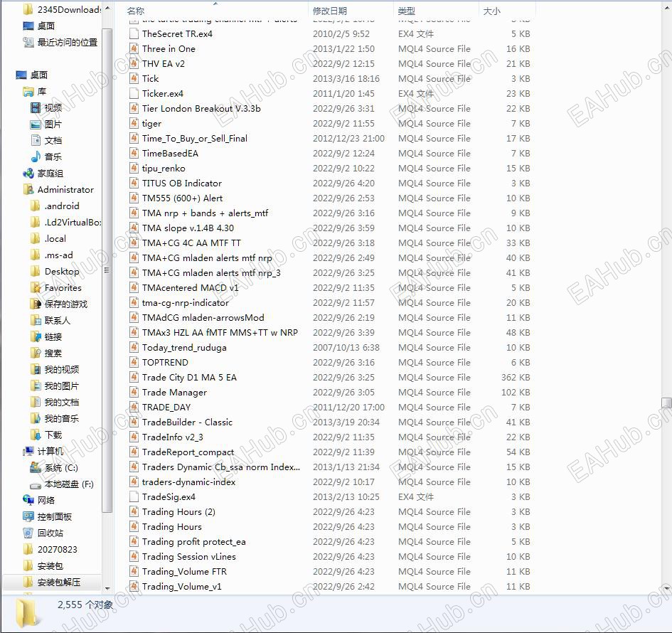Select the tma-cg-nrp-indicator file
The height and width of the screenshot is (633, 672).
[185, 302]
